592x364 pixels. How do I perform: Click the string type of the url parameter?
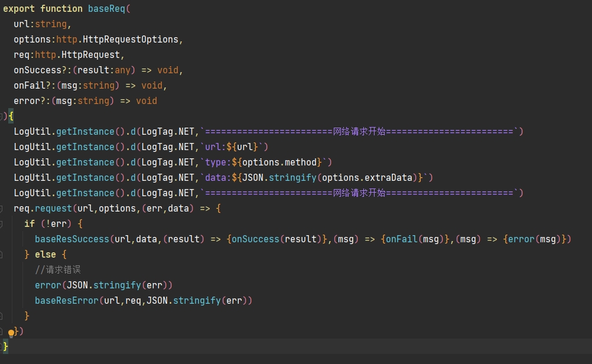coord(51,24)
